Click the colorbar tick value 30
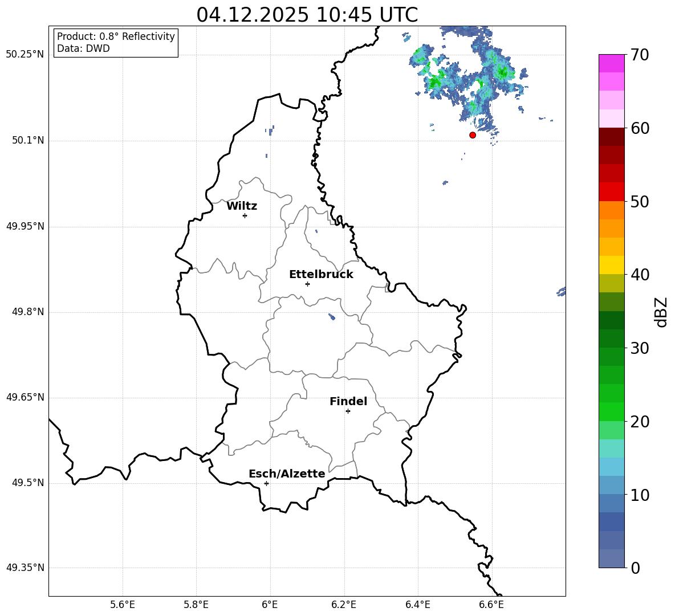 point(640,348)
